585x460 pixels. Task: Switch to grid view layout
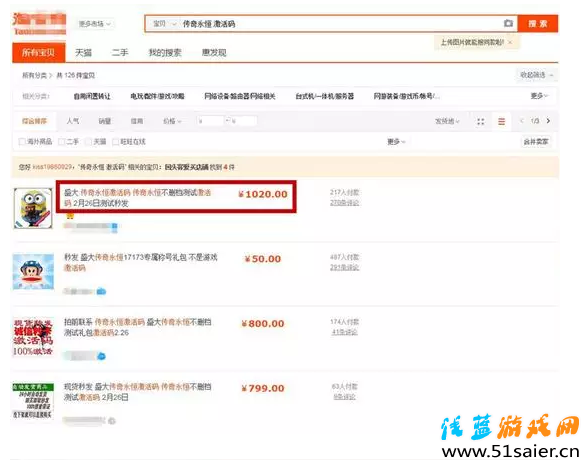pyautogui.click(x=481, y=121)
